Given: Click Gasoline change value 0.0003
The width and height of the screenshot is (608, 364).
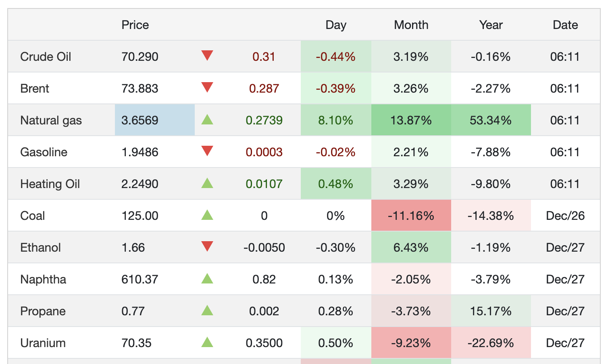Looking at the screenshot, I should 264,152.
